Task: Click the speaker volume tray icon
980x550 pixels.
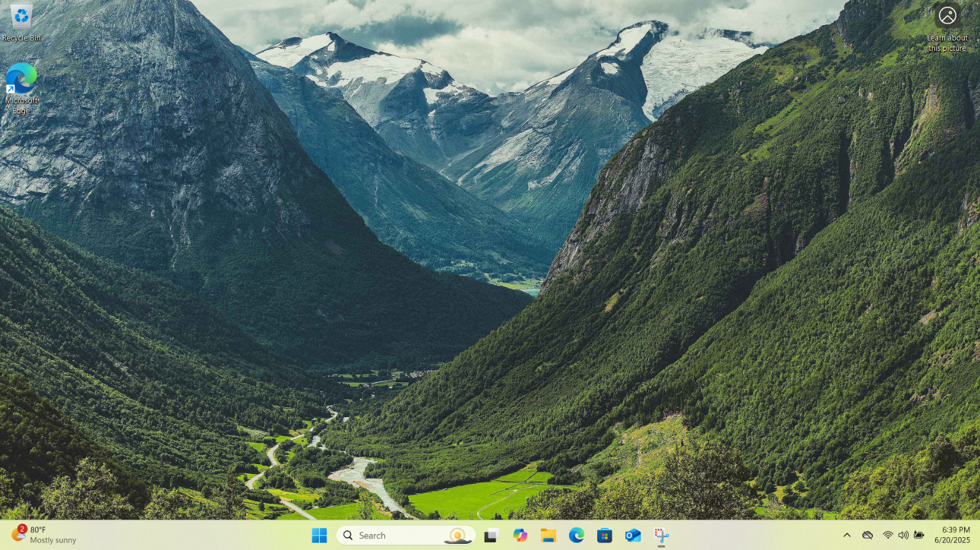Action: pyautogui.click(x=903, y=535)
